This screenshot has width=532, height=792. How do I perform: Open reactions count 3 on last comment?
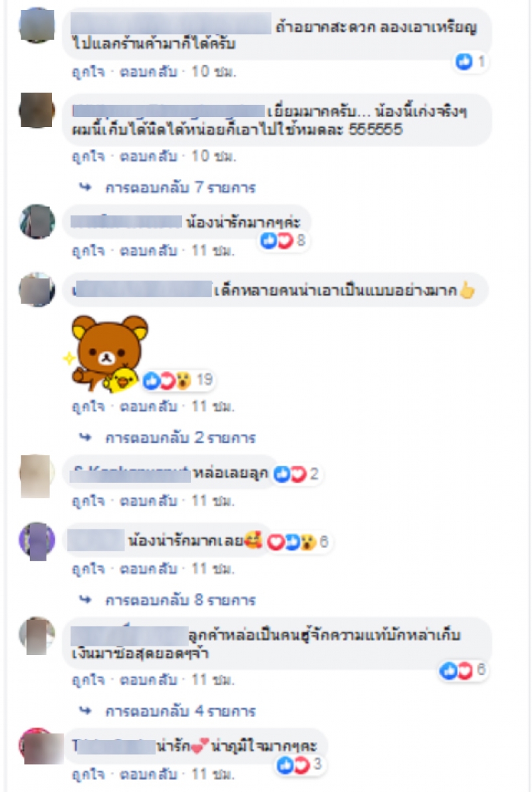(x=299, y=765)
